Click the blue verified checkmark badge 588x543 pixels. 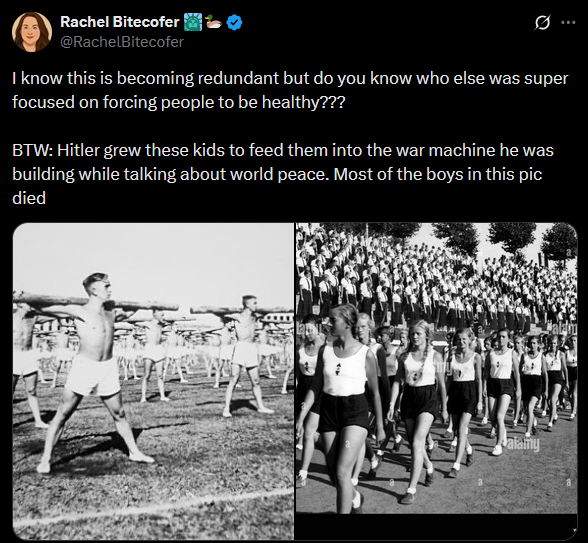coord(235,22)
